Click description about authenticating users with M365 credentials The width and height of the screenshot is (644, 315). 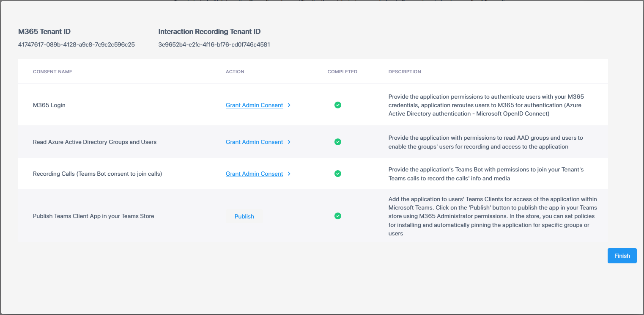coord(486,105)
